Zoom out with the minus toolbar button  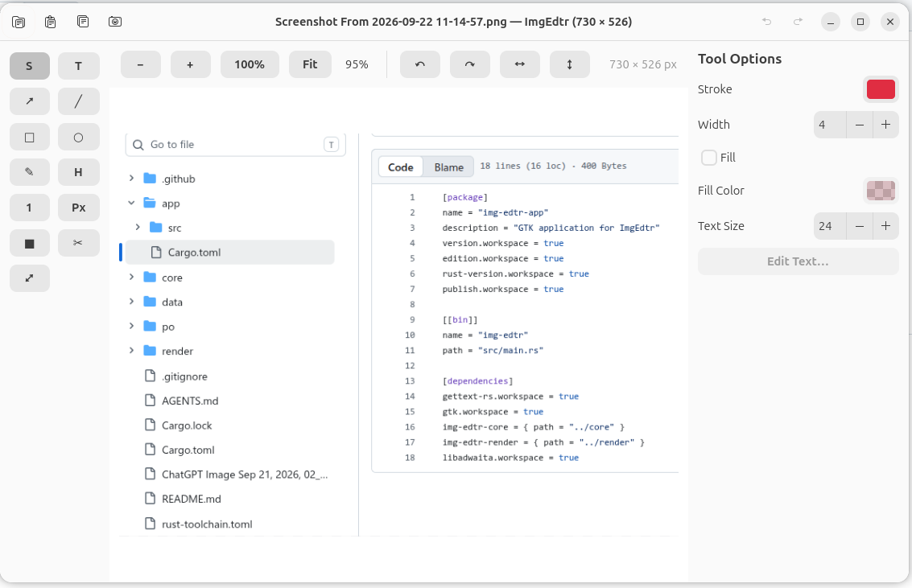tap(141, 64)
